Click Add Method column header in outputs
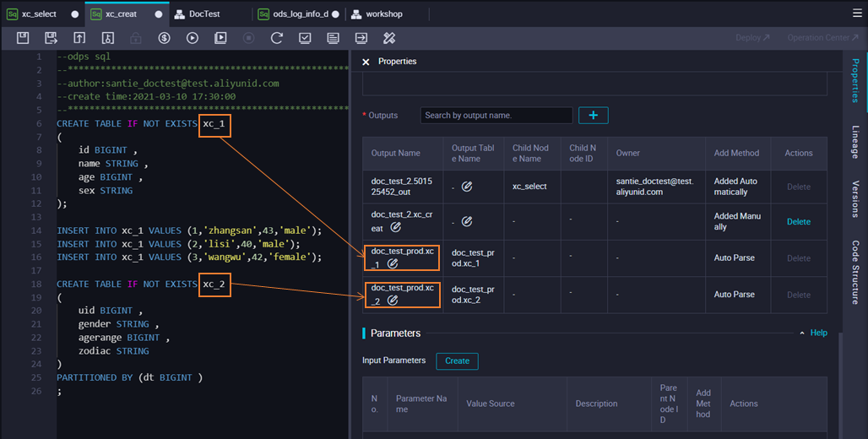Screen dimensions: 868x439 736,154
